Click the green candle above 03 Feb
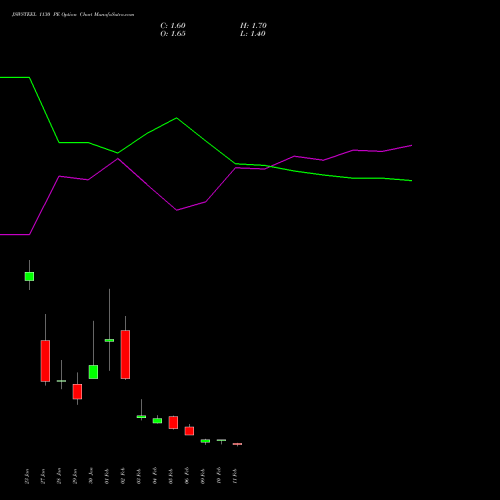This screenshot has height=500, width=500. (141, 416)
